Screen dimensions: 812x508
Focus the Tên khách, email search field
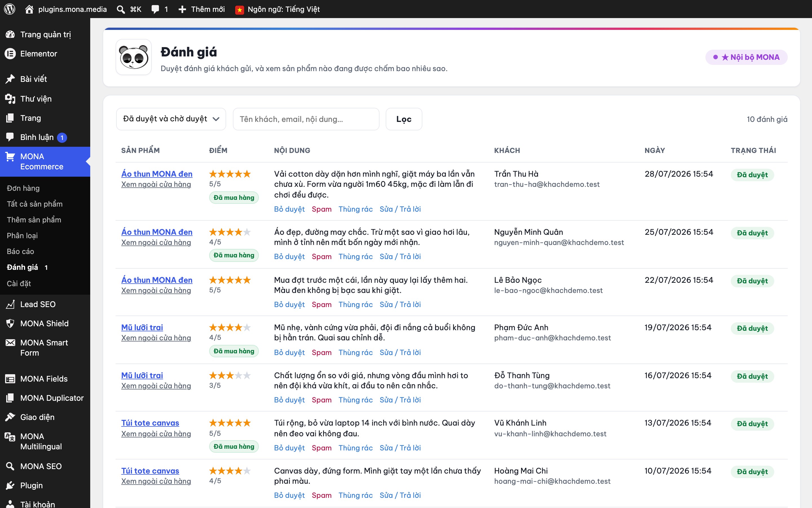306,119
